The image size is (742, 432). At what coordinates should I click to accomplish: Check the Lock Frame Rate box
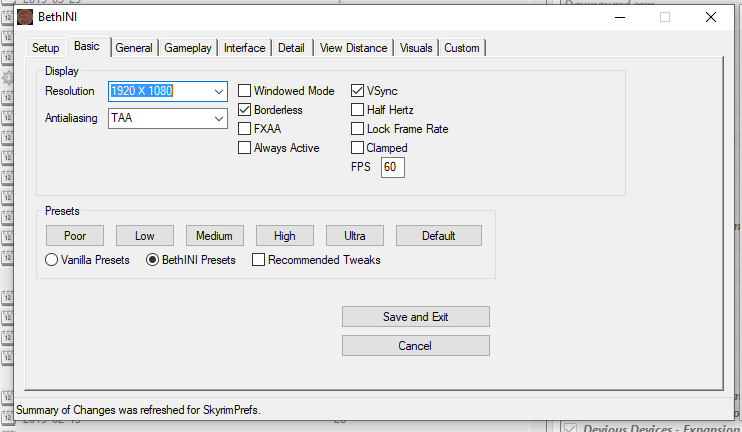(358, 129)
